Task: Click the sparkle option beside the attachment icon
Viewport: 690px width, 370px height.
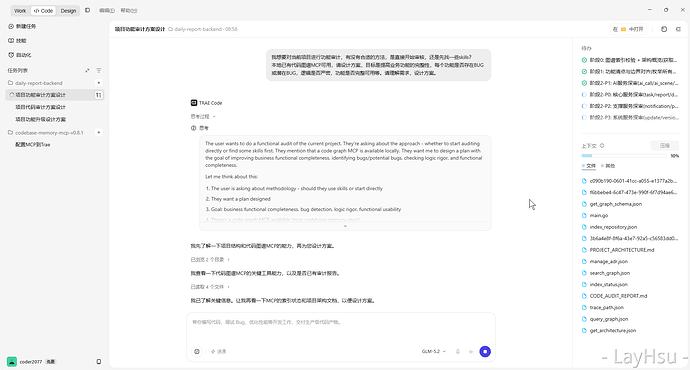Action: [x=218, y=352]
